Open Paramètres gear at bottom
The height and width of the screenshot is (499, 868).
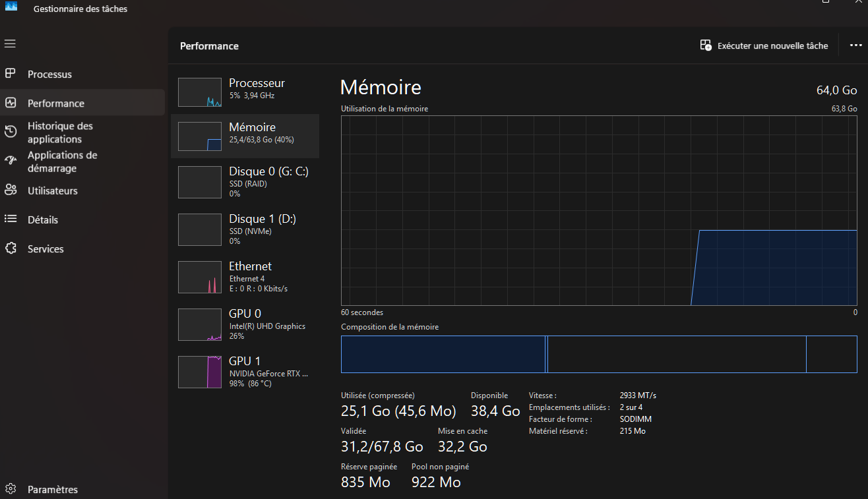tap(11, 489)
